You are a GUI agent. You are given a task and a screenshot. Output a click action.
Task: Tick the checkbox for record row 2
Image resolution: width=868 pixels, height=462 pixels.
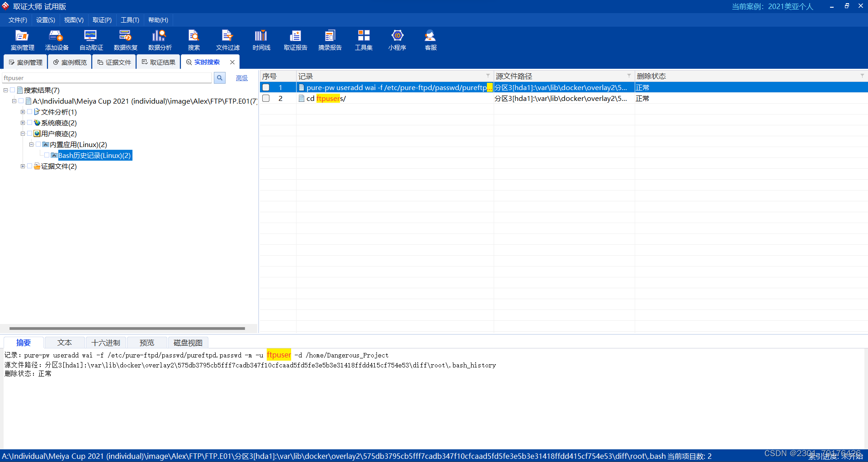(x=266, y=98)
